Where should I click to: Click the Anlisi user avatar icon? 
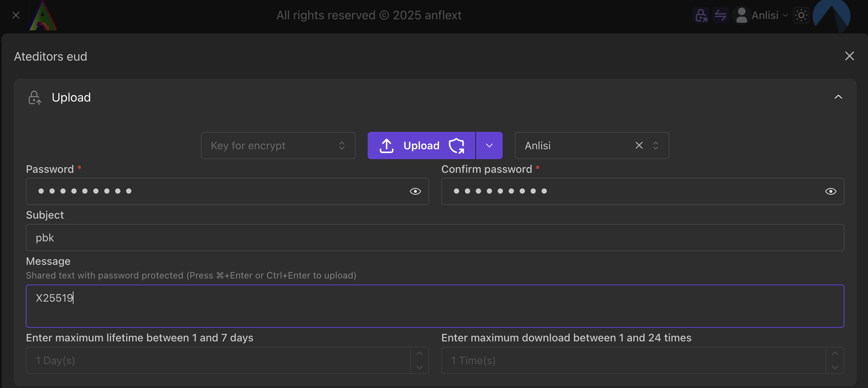pyautogui.click(x=741, y=16)
